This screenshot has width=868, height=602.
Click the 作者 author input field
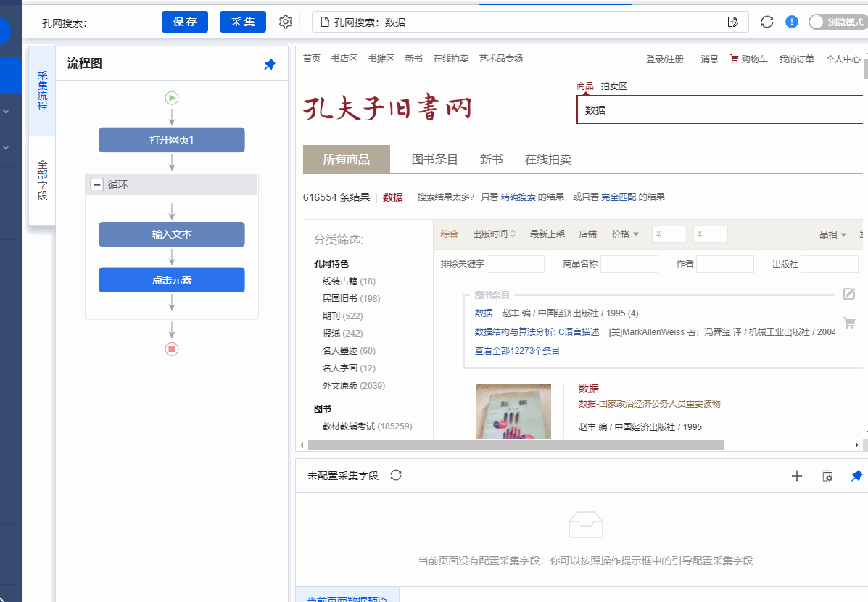724,263
